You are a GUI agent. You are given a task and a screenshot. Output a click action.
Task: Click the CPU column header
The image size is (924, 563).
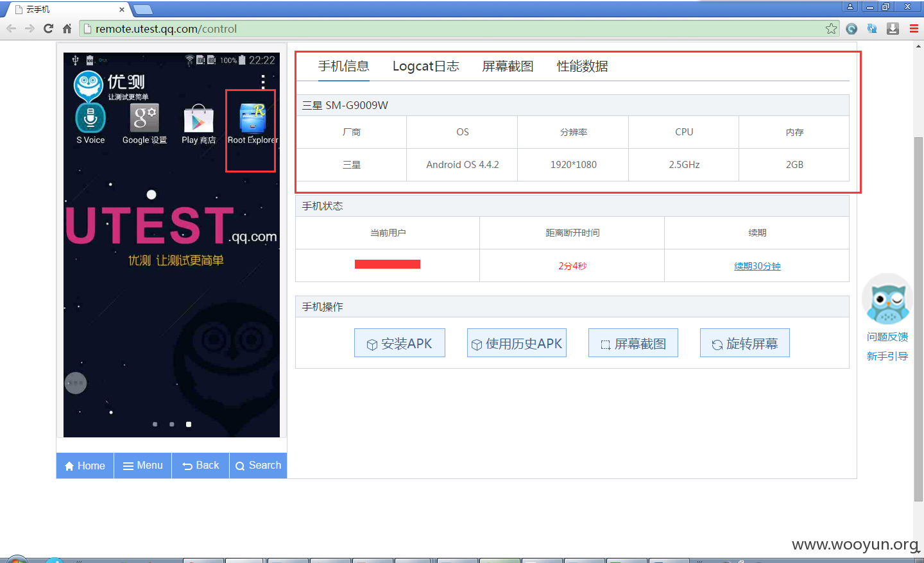coord(684,132)
